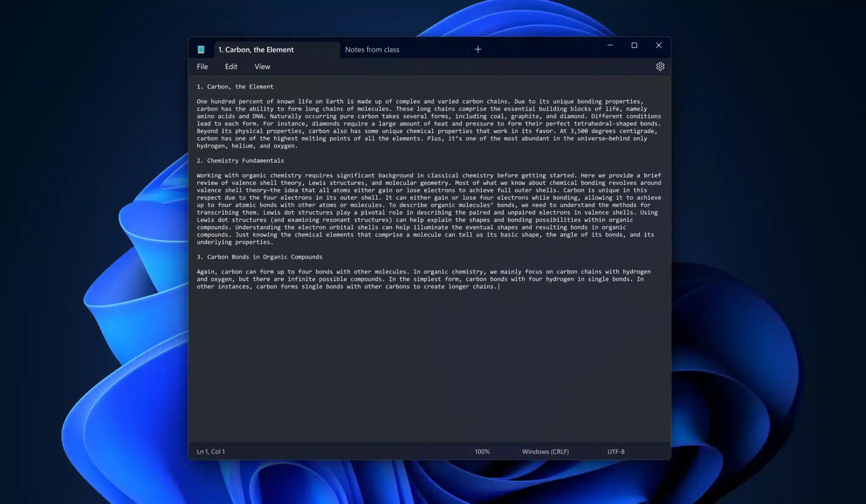
Task: Click the UTF-8 encoding indicator
Action: 616,452
